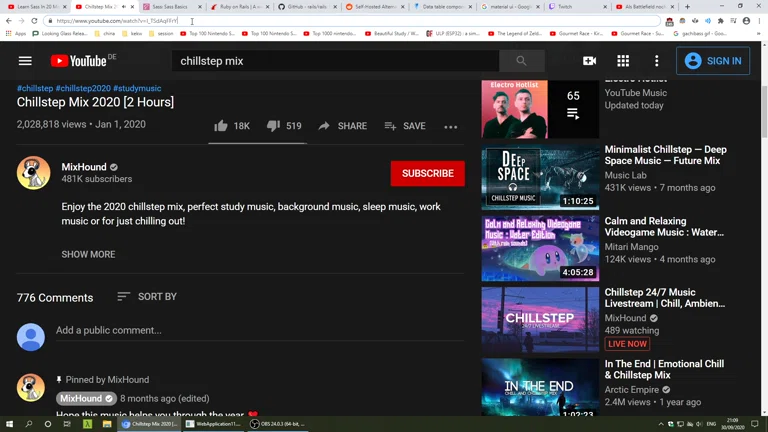Dislike the video with thumbs down

(x=284, y=126)
